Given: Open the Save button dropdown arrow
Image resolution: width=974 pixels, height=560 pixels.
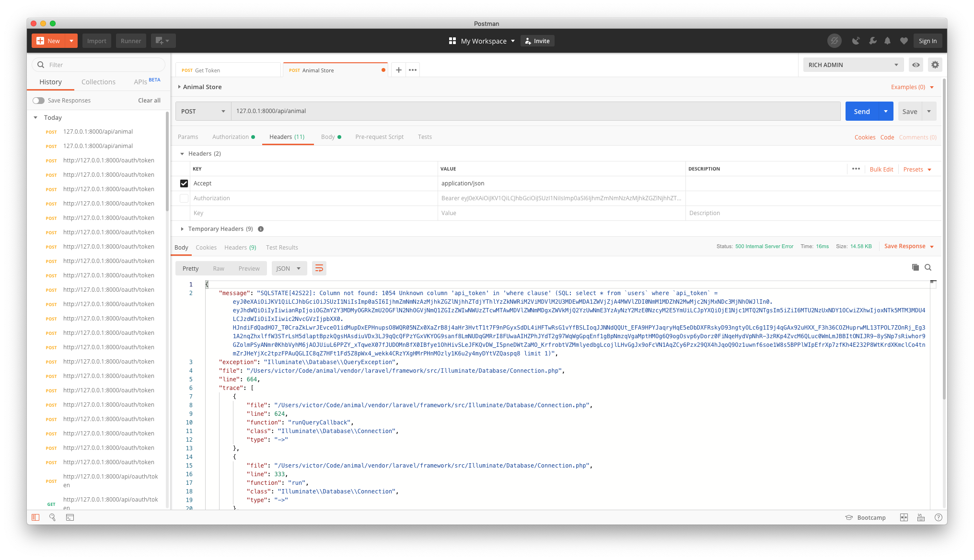Looking at the screenshot, I should coord(929,111).
